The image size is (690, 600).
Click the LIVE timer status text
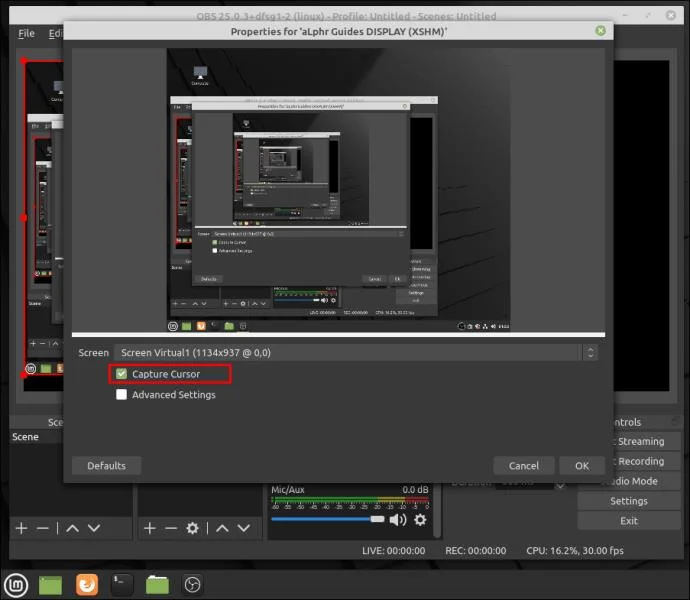click(393, 551)
